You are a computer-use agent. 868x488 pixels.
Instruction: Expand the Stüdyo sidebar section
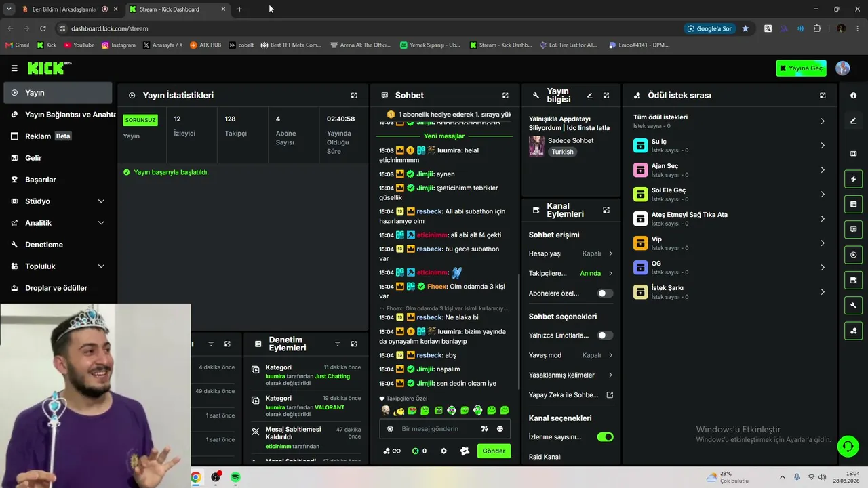58,201
